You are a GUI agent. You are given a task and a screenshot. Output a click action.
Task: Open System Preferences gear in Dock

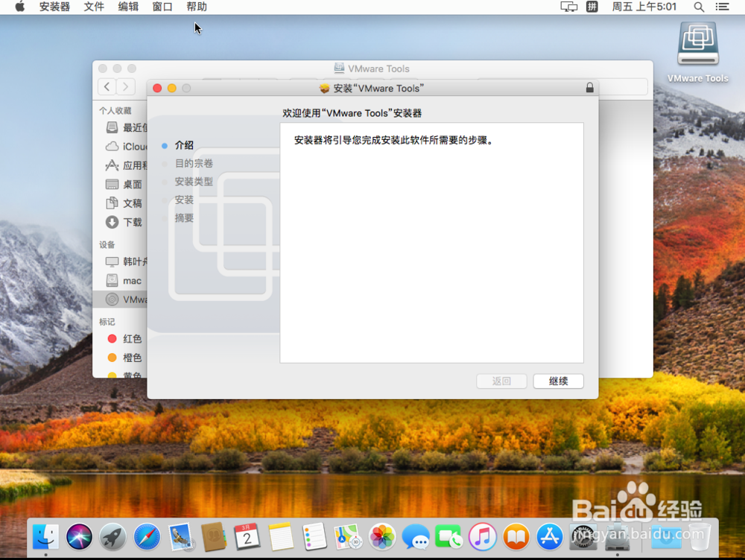click(583, 537)
